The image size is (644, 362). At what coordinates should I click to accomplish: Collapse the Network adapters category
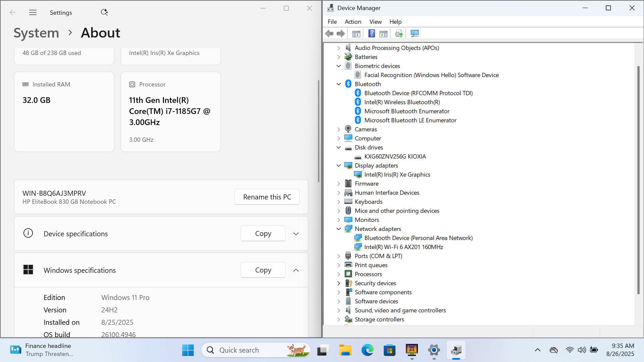339,229
